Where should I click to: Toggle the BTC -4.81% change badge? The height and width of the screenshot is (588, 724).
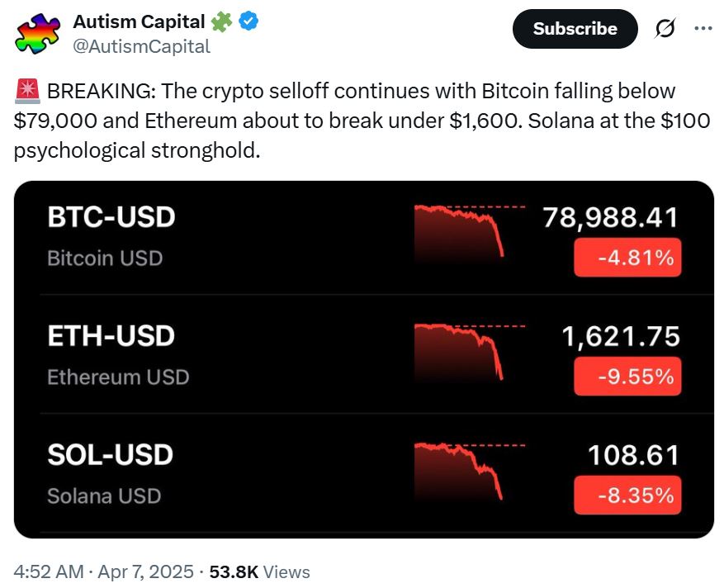(x=627, y=258)
